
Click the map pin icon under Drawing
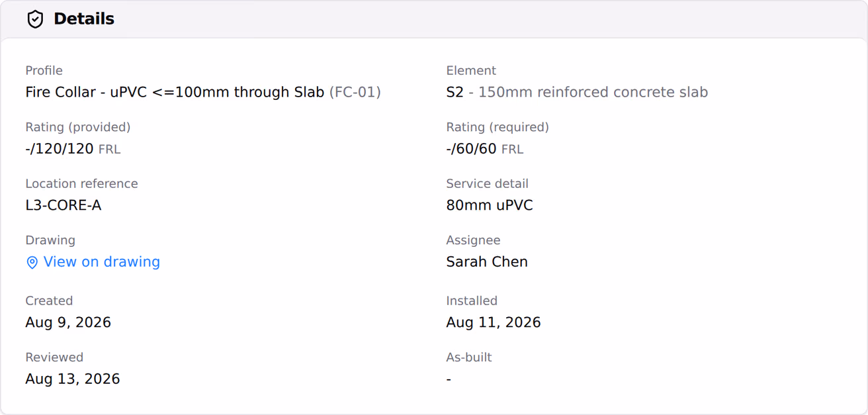point(32,263)
